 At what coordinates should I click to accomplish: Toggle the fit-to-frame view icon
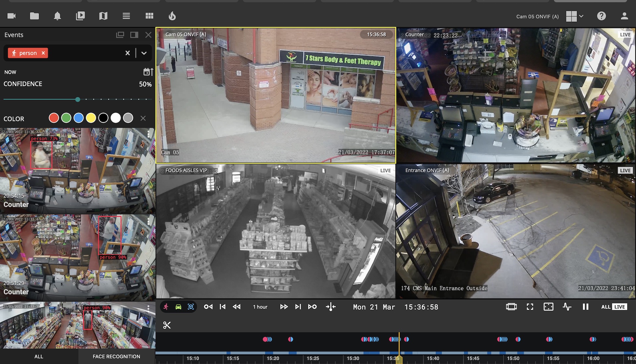click(x=549, y=307)
